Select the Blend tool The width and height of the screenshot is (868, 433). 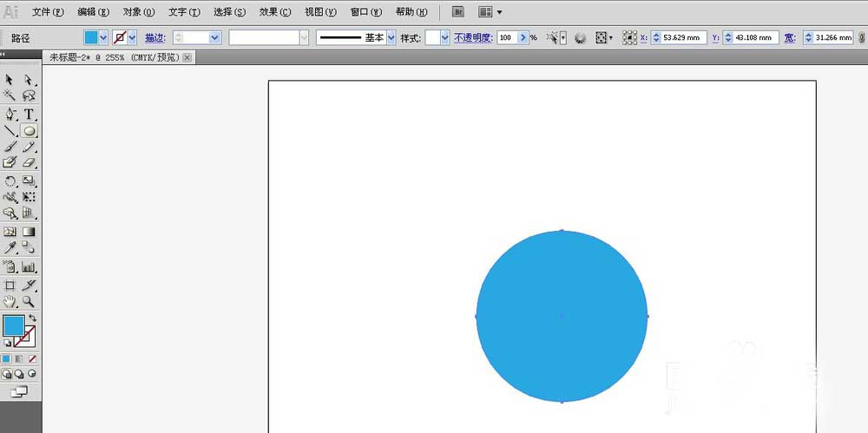click(x=29, y=247)
